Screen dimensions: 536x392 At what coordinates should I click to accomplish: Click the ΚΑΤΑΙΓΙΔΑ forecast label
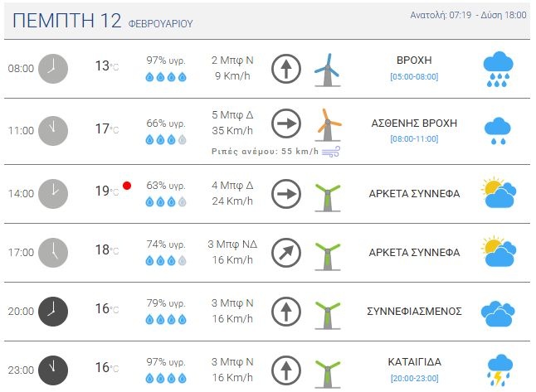coord(414,361)
